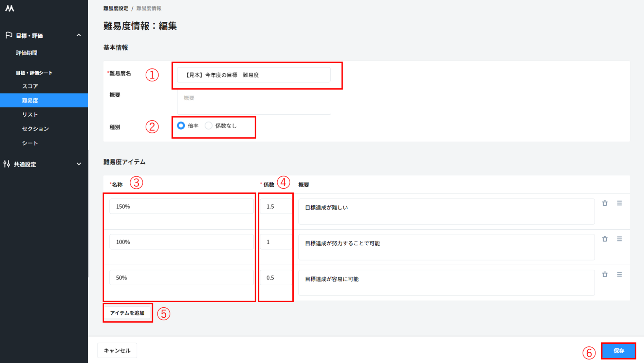
Task: Delete the 150% difficulty item
Action: point(605,203)
